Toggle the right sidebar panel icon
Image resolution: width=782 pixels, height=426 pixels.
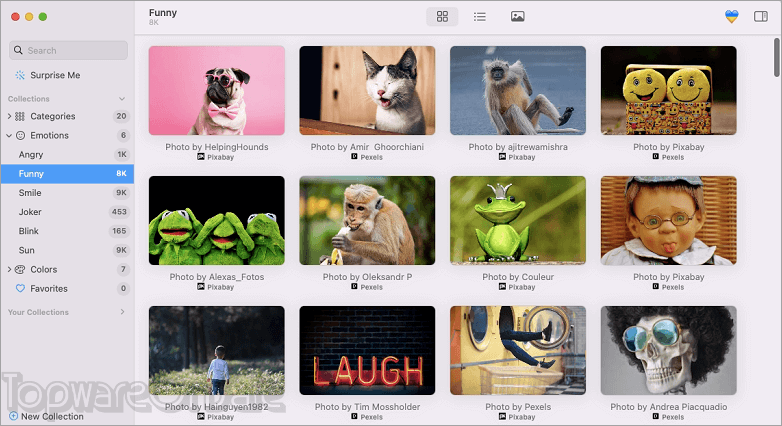point(761,16)
